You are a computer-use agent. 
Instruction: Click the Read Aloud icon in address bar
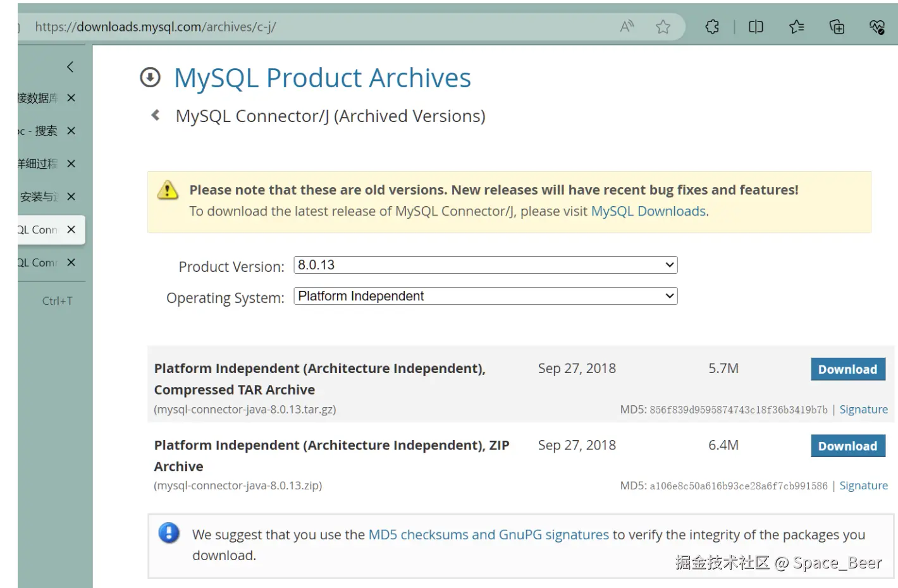pyautogui.click(x=627, y=27)
